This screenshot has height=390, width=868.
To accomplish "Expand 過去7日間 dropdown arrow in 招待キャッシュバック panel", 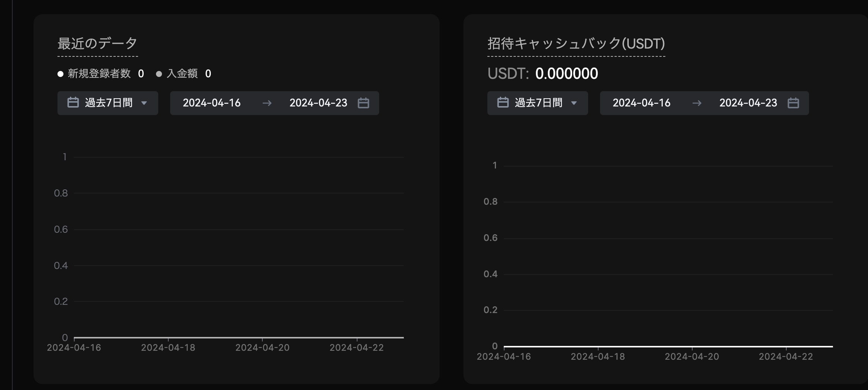I will (x=574, y=103).
